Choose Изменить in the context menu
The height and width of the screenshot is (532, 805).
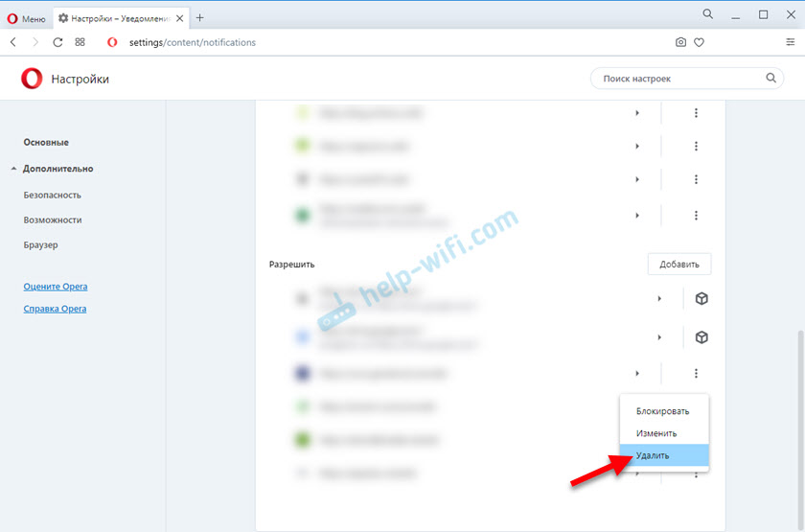point(664,433)
